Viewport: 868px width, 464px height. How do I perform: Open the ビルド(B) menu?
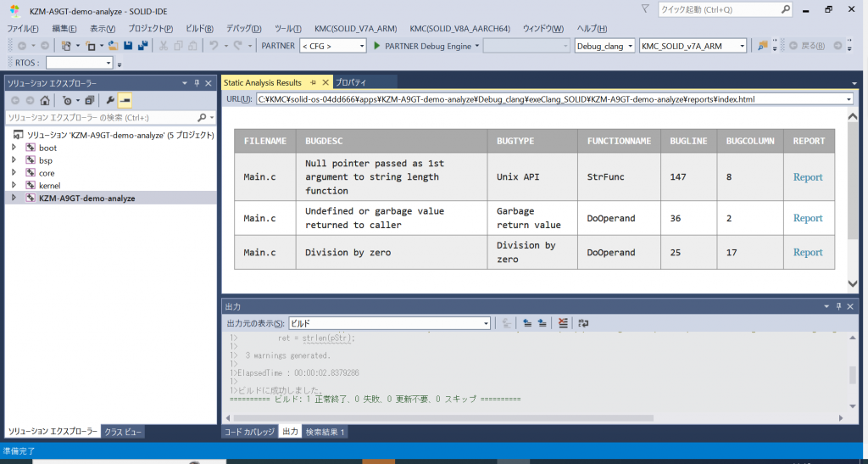tap(199, 28)
